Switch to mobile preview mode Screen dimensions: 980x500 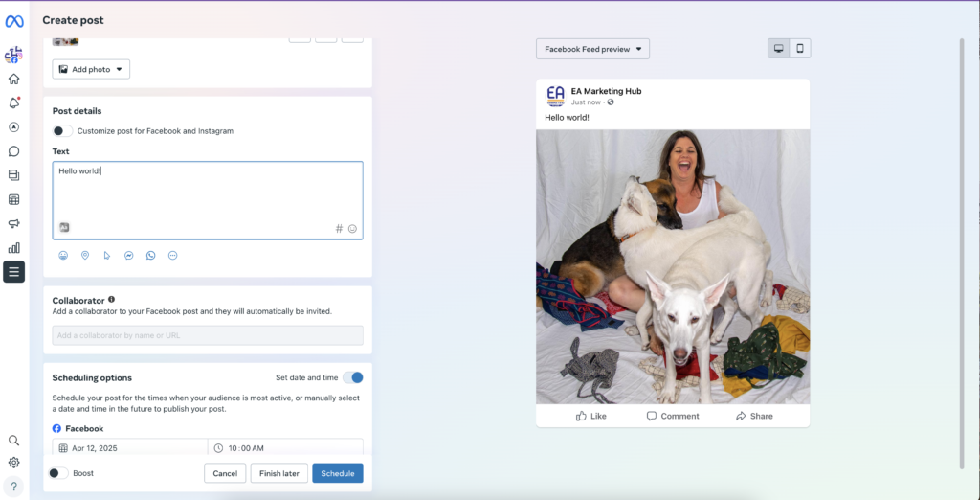point(800,49)
